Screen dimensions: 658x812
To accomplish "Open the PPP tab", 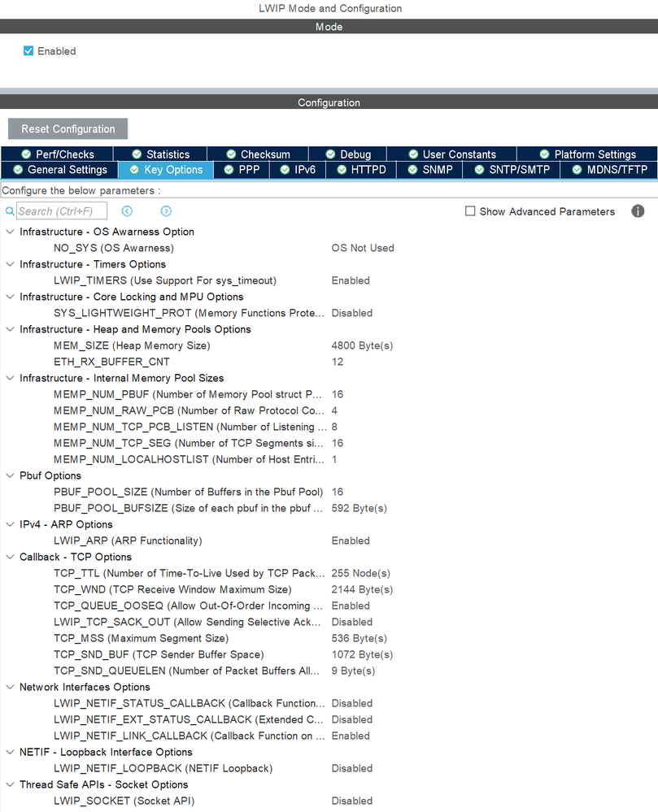I will pos(242,170).
